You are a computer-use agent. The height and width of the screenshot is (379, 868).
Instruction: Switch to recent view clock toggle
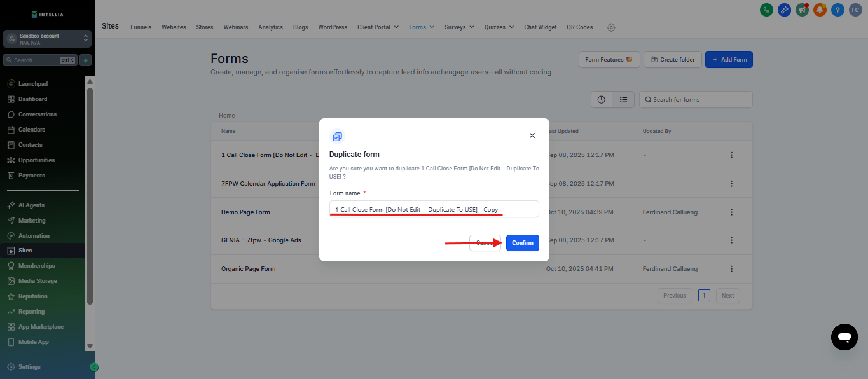tap(602, 100)
